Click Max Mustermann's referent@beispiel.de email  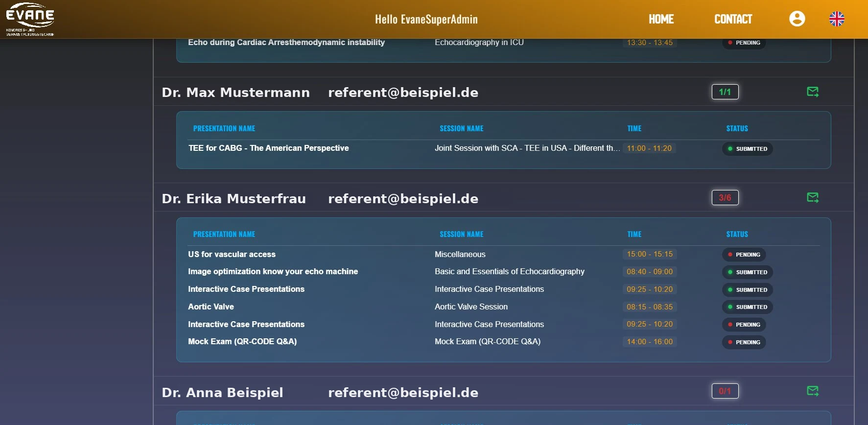[x=403, y=92]
